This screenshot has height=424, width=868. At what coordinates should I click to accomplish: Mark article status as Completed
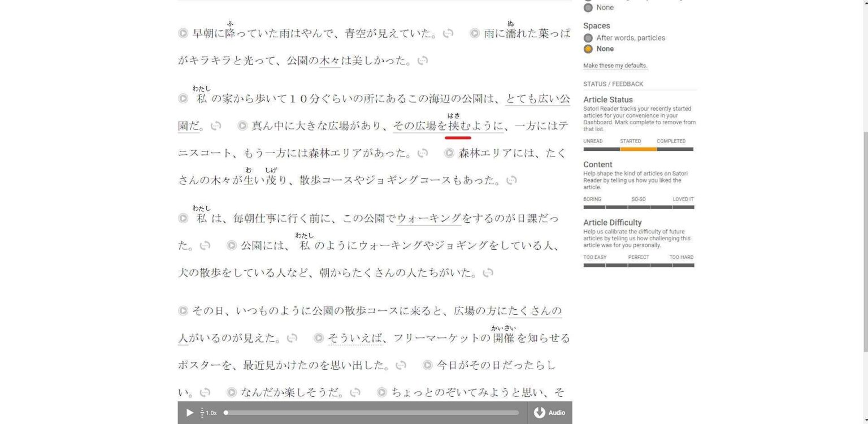coord(675,149)
